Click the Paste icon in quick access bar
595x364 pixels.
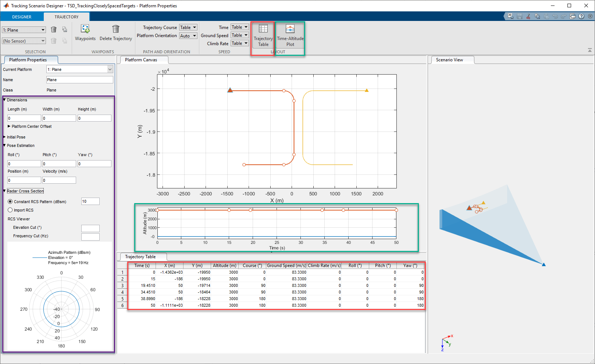[x=546, y=16]
